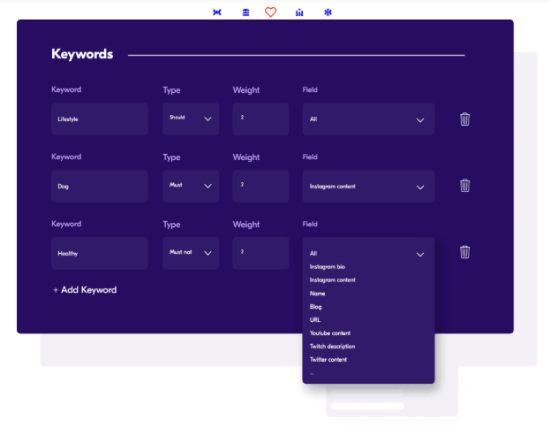The height and width of the screenshot is (428, 550).
Task: Click the rightmost blue top icon
Action: point(328,12)
